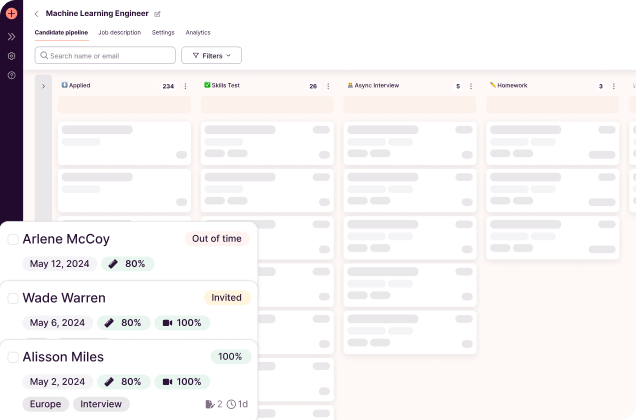Click Homework count 3

click(601, 86)
